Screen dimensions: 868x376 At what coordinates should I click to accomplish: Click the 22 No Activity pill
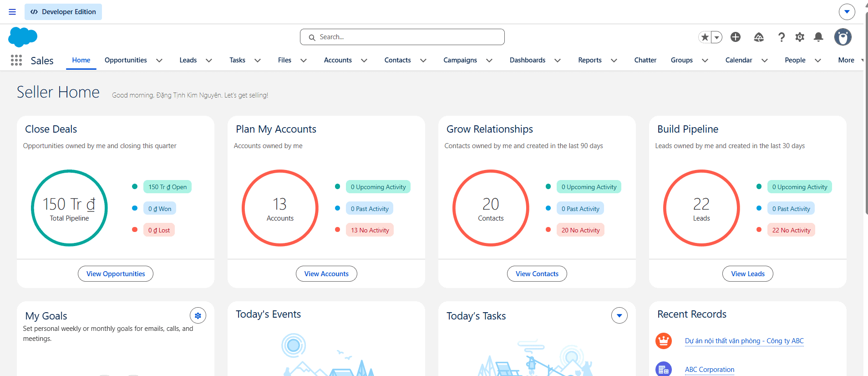tap(792, 230)
